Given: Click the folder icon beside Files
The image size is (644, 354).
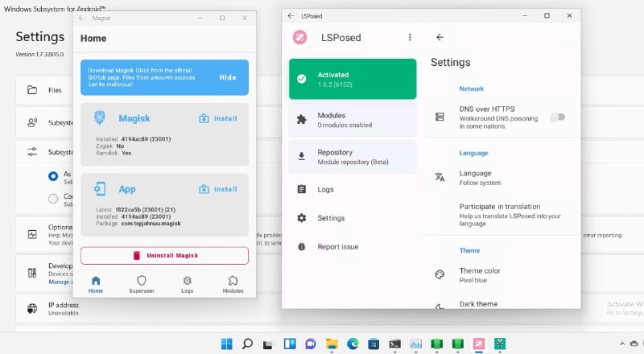Looking at the screenshot, I should pos(32,90).
